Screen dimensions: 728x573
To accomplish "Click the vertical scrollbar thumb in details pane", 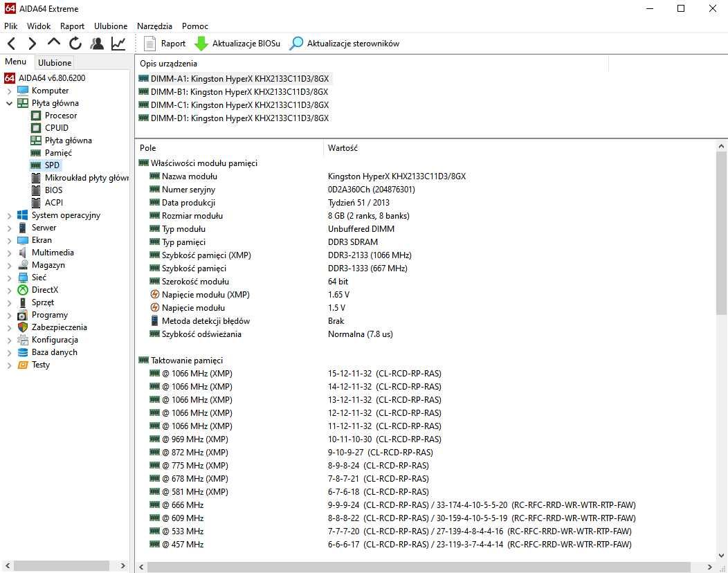I will tap(721, 234).
